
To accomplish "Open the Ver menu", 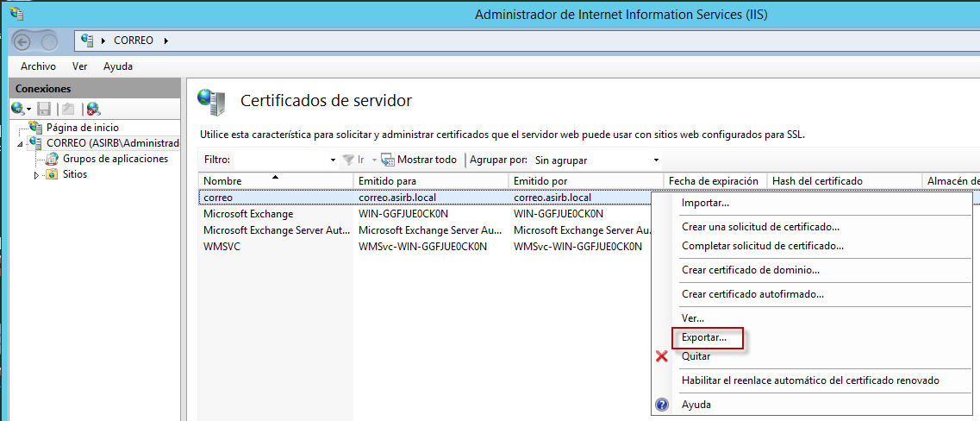I will click(79, 66).
